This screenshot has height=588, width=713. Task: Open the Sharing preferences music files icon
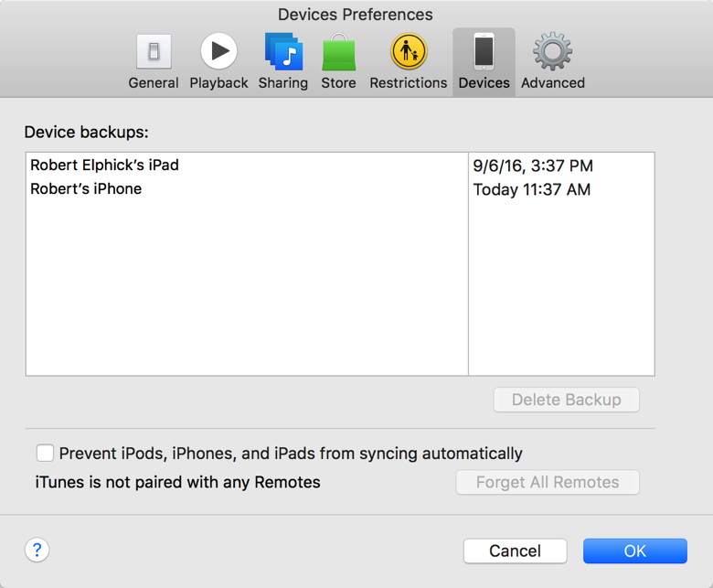click(283, 51)
